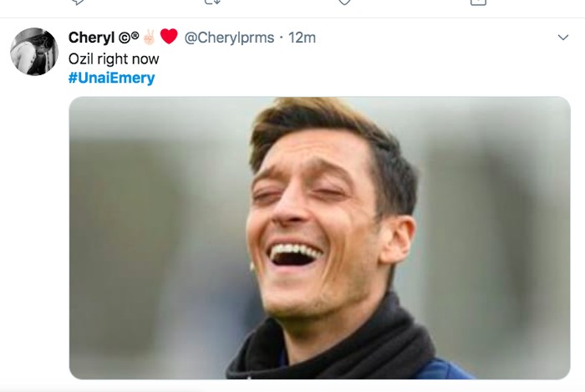Open the #UnaiEmery hashtag link

click(x=111, y=78)
